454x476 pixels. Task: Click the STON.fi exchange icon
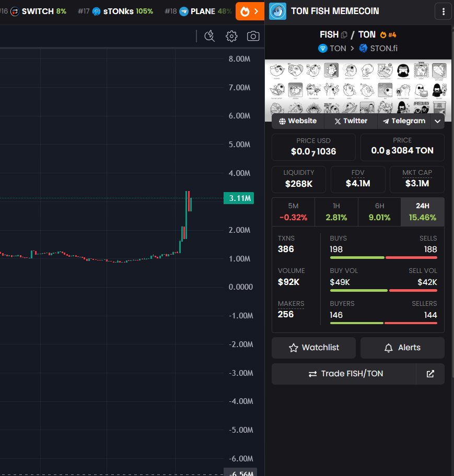(363, 48)
